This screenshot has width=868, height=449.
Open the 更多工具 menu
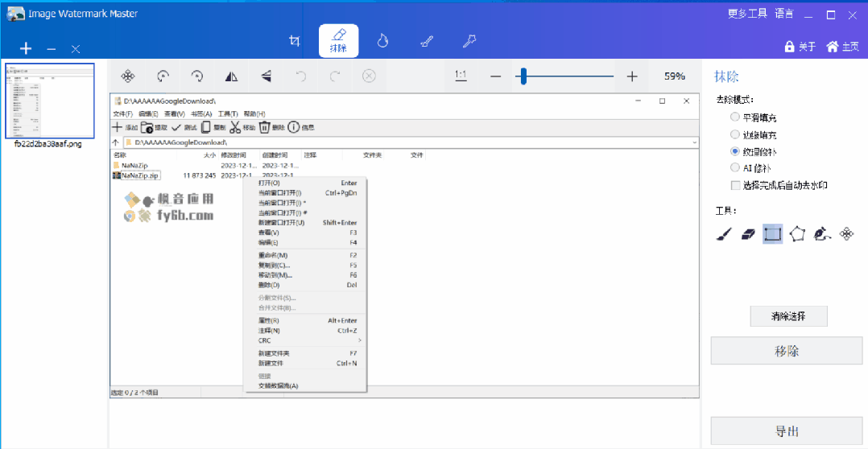pos(746,14)
